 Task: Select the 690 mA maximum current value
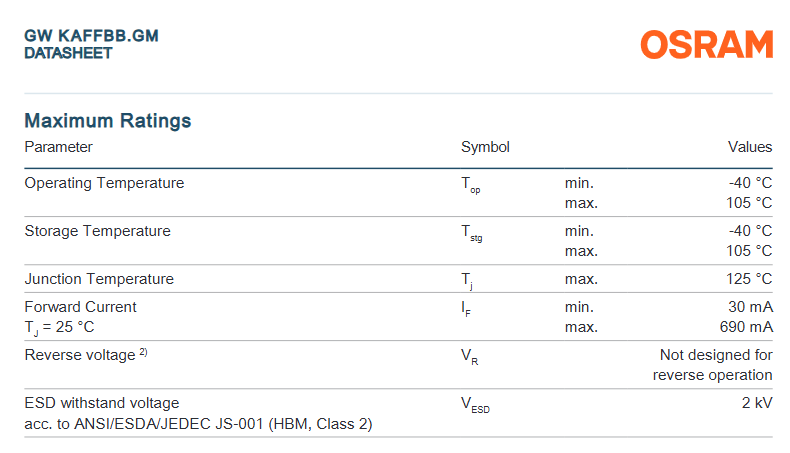(746, 327)
